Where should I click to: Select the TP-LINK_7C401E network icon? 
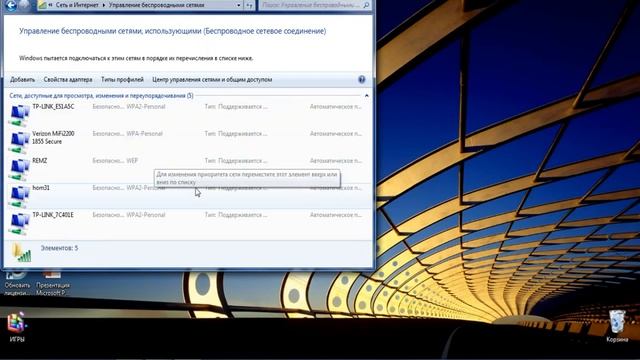point(19,224)
